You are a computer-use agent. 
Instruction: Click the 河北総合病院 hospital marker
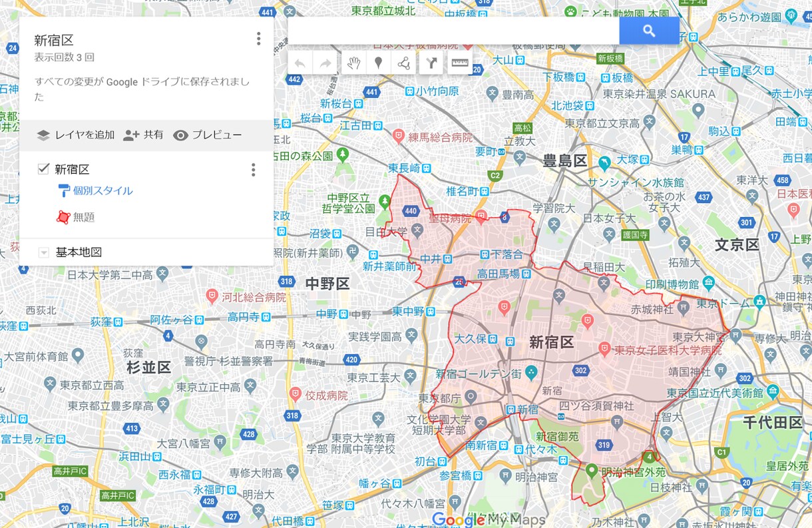(x=212, y=295)
